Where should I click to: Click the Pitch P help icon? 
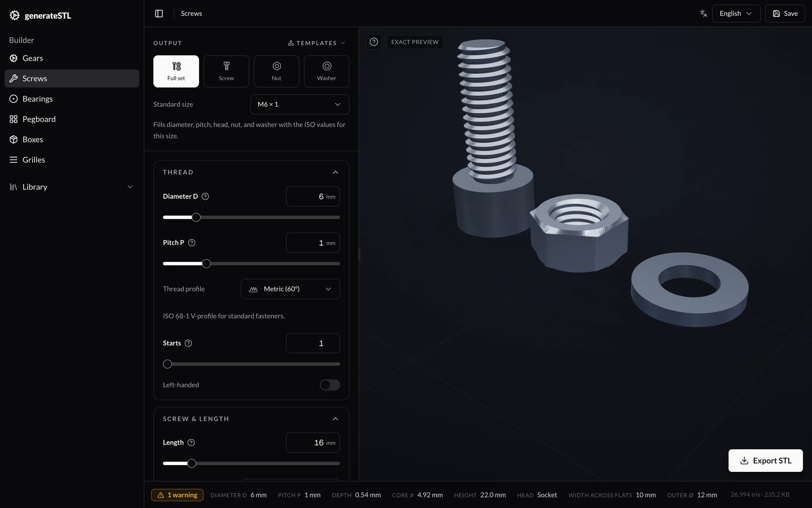192,242
